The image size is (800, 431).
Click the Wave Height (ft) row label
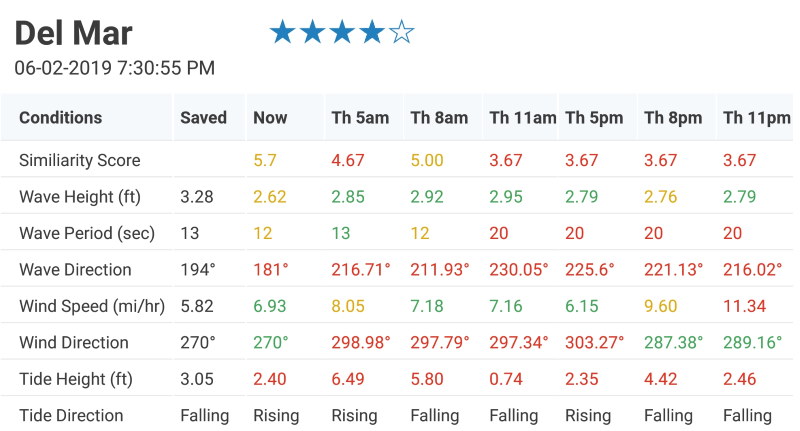pyautogui.click(x=80, y=197)
